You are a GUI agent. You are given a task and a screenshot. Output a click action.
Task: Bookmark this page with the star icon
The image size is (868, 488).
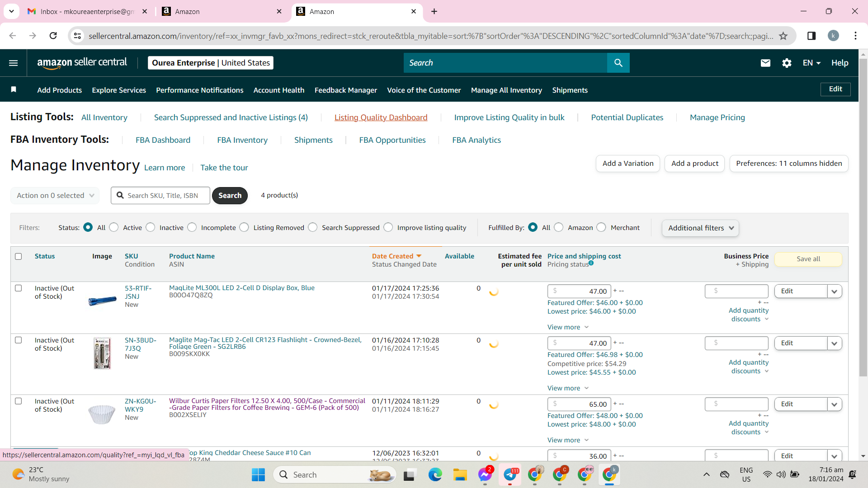click(783, 36)
